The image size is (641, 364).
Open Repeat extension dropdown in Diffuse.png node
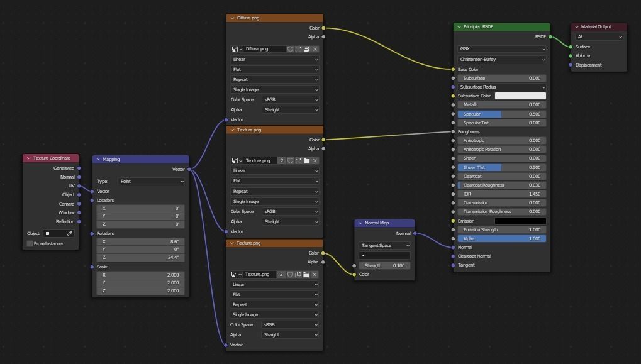[275, 80]
